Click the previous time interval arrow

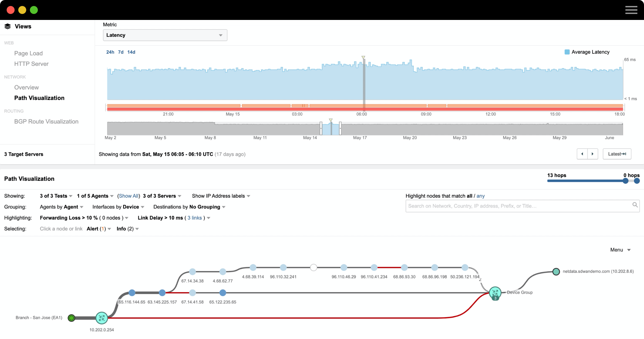pyautogui.click(x=582, y=154)
